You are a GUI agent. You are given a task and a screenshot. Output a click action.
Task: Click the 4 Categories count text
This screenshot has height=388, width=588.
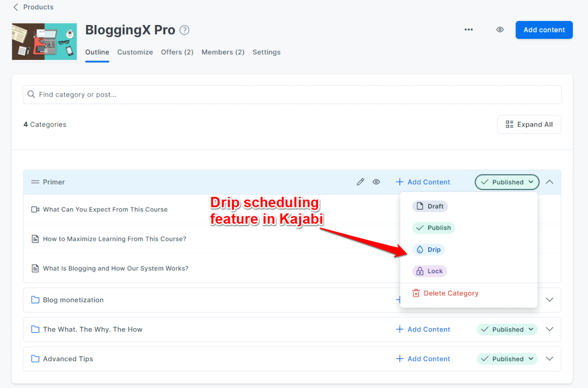tap(45, 125)
